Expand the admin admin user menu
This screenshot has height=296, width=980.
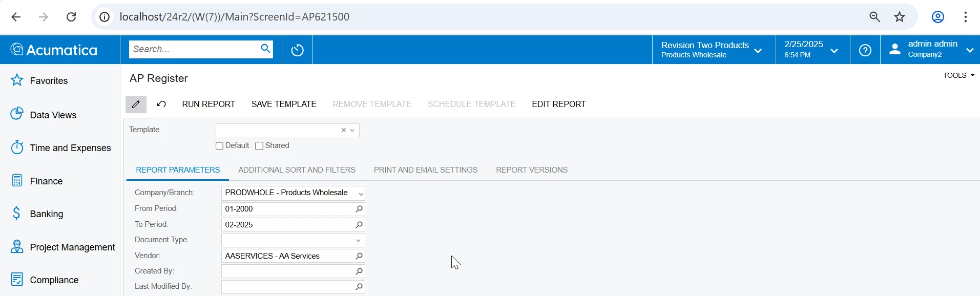[970, 50]
